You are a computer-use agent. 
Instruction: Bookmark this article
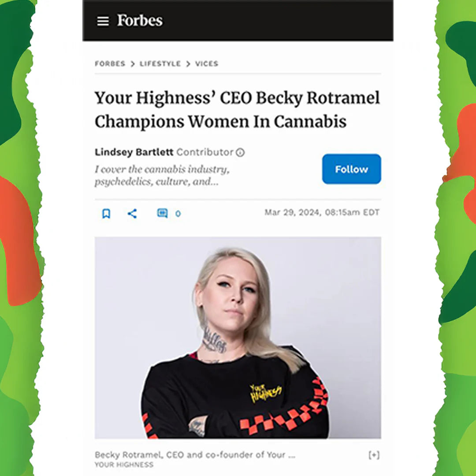click(x=106, y=213)
